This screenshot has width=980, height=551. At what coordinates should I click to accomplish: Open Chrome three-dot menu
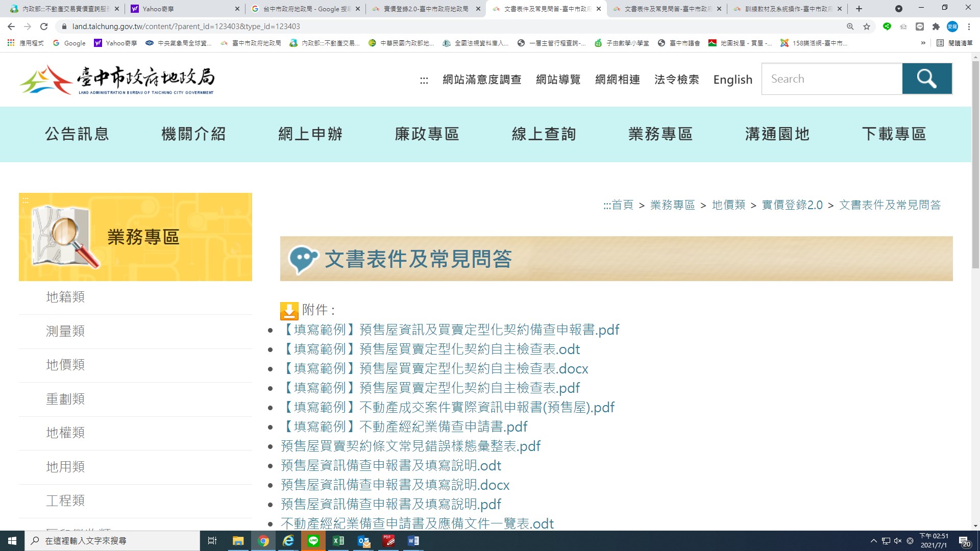click(969, 27)
